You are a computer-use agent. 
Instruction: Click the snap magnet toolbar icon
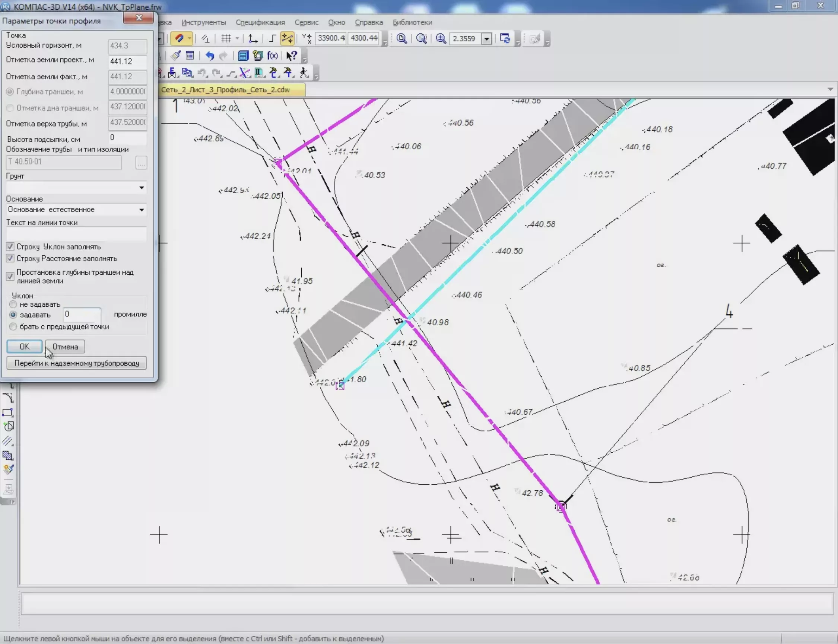[x=179, y=38]
